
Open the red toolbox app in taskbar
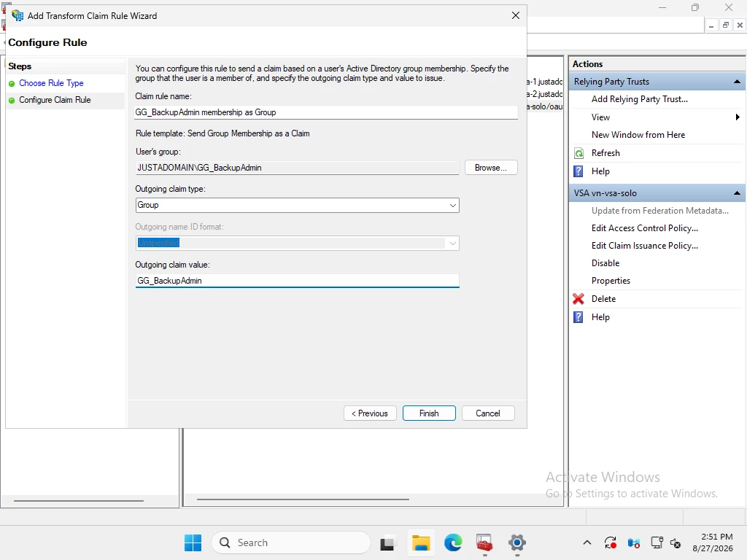point(484,542)
